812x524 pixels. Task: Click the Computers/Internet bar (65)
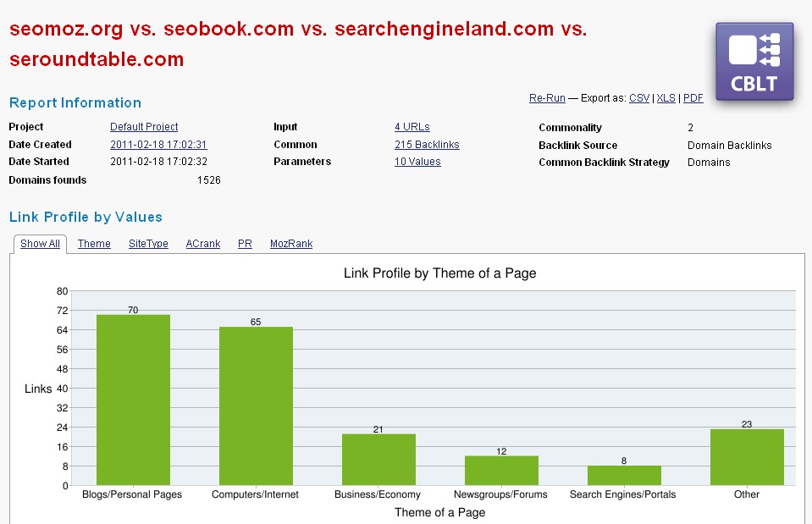(256, 406)
